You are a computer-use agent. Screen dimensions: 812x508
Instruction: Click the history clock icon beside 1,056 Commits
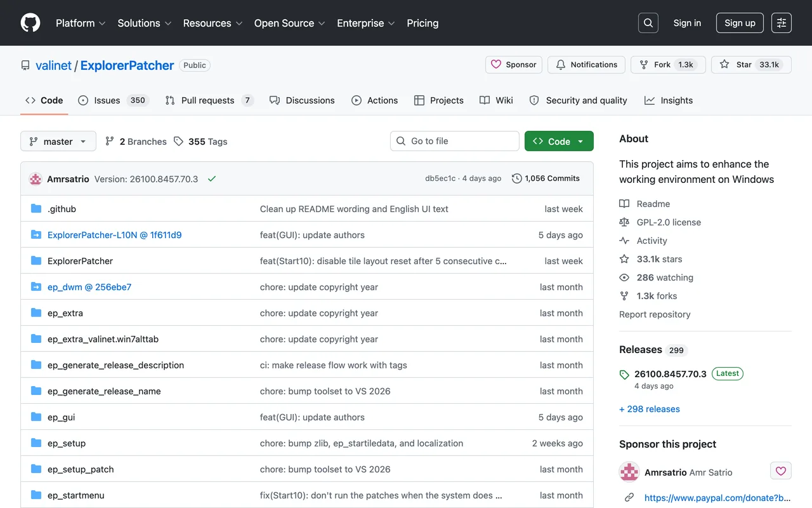click(517, 178)
